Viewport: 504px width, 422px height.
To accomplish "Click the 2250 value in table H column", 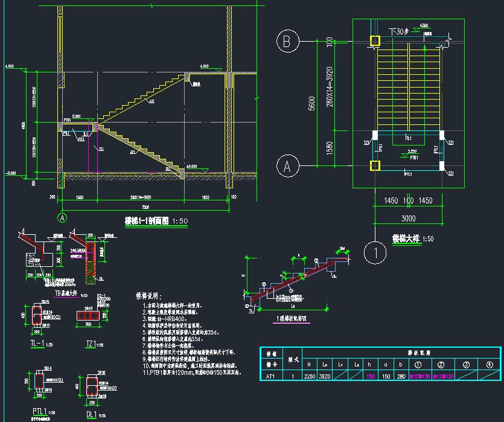I will [310, 375].
